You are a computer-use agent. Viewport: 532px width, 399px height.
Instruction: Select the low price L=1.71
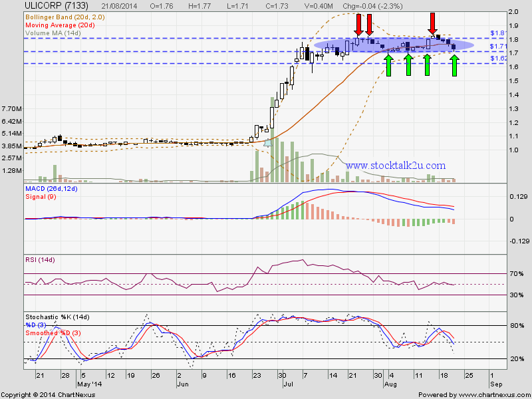point(237,6)
